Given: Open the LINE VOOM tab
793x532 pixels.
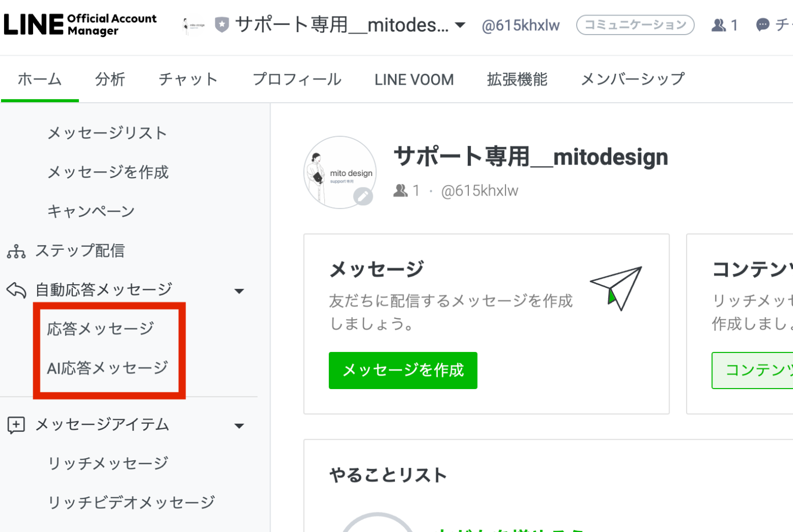Looking at the screenshot, I should click(414, 79).
